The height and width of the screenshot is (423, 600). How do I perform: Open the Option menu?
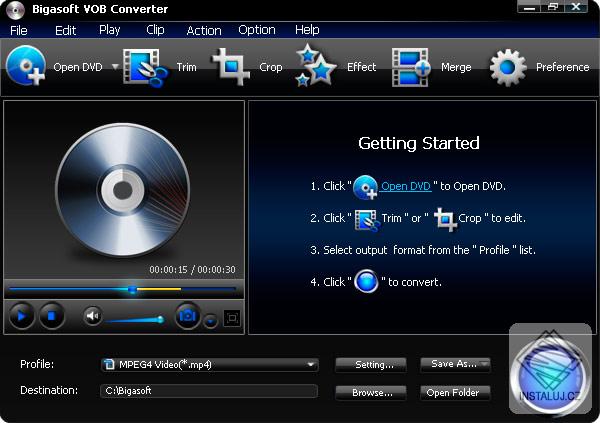point(257,30)
